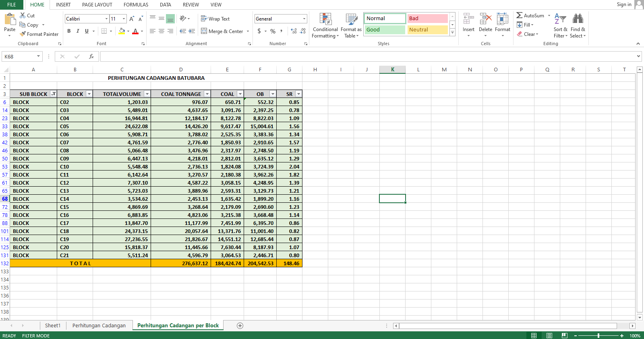Expand the General number format dropdown
The image size is (644, 339).
point(304,19)
